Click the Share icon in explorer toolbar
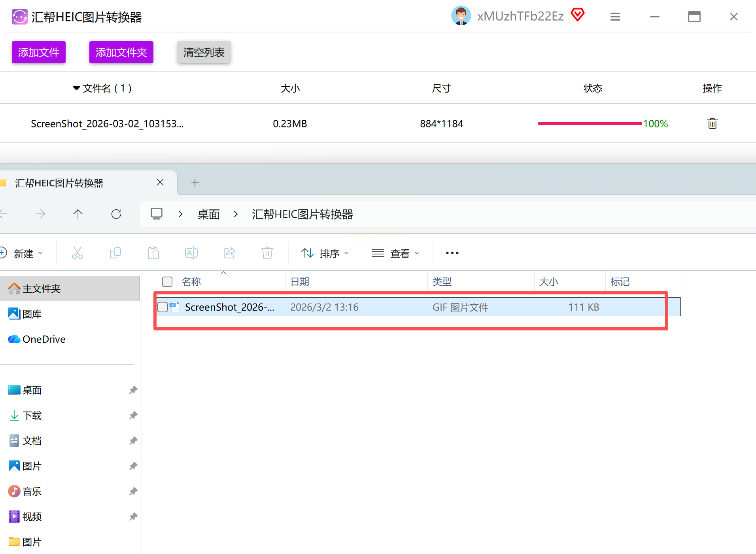This screenshot has height=554, width=756. click(229, 253)
